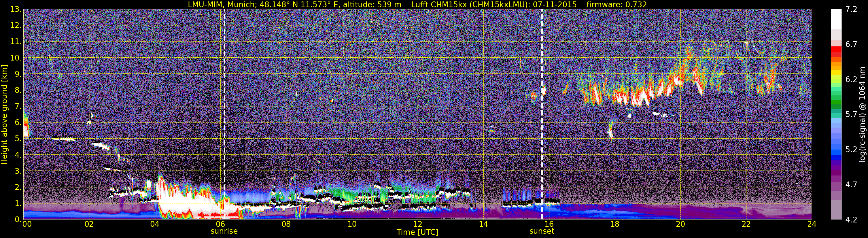This screenshot has height=238, width=868.
Task: Click the green segment of the colorbar
Action: [836, 102]
